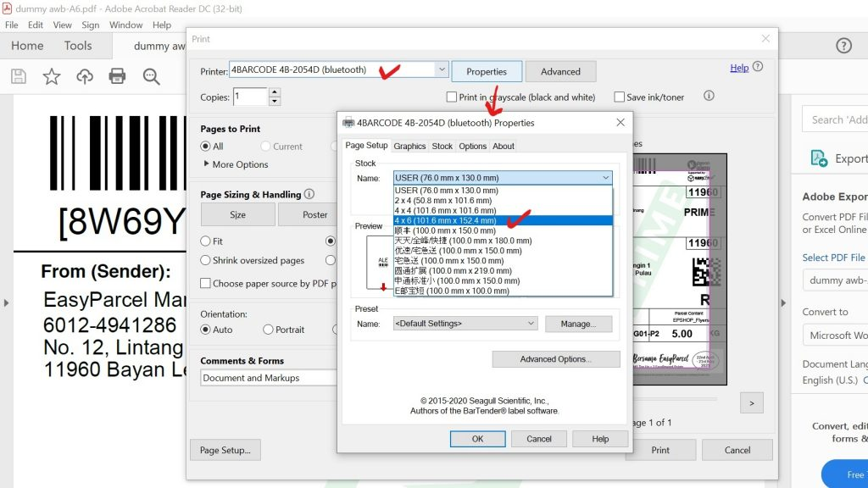Click the star bookmark toolbar icon
868x488 pixels.
point(52,75)
